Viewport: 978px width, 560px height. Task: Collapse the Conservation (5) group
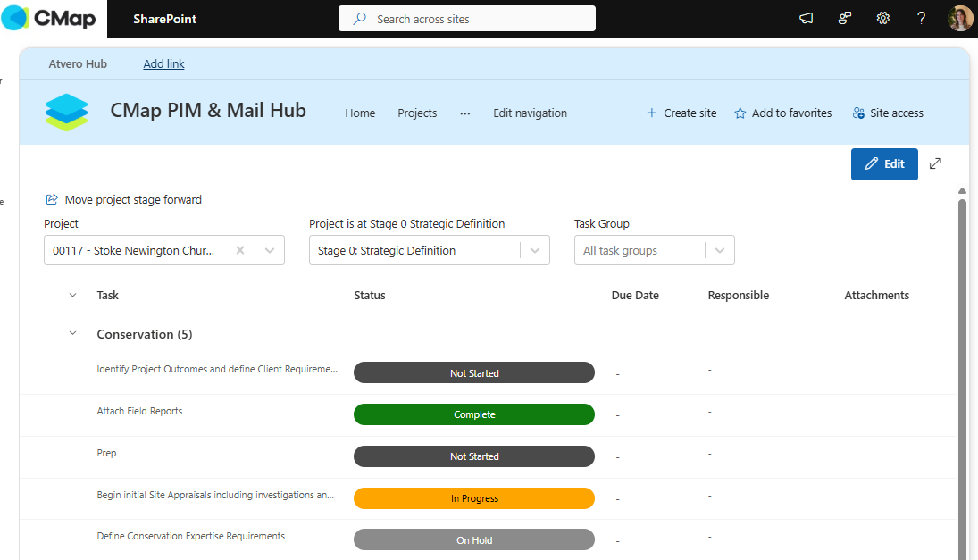tap(73, 334)
